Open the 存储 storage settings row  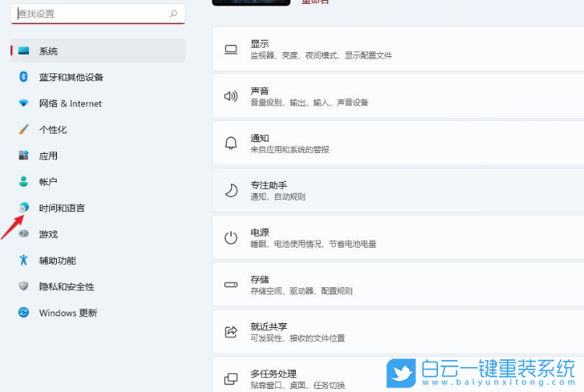pos(398,284)
